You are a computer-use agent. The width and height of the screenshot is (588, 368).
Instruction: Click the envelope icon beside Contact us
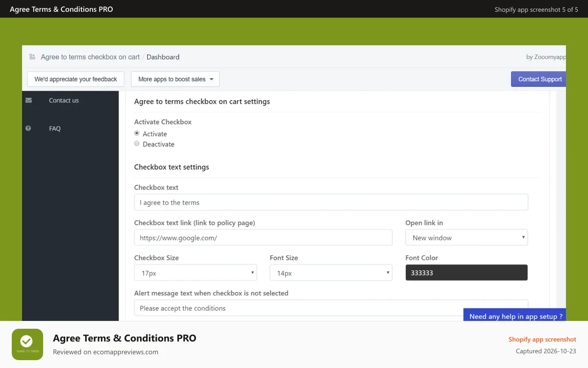coord(28,100)
